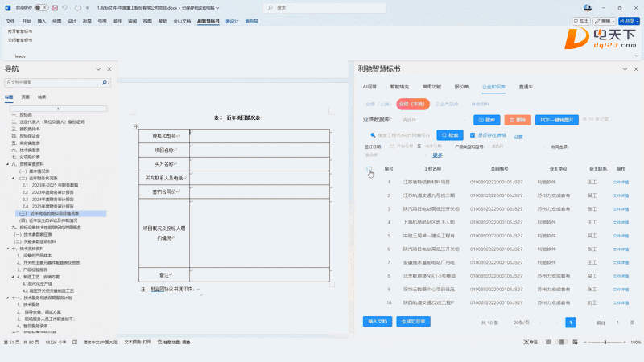
Task: Click the zoom slider in status bar
Action: click(605, 342)
